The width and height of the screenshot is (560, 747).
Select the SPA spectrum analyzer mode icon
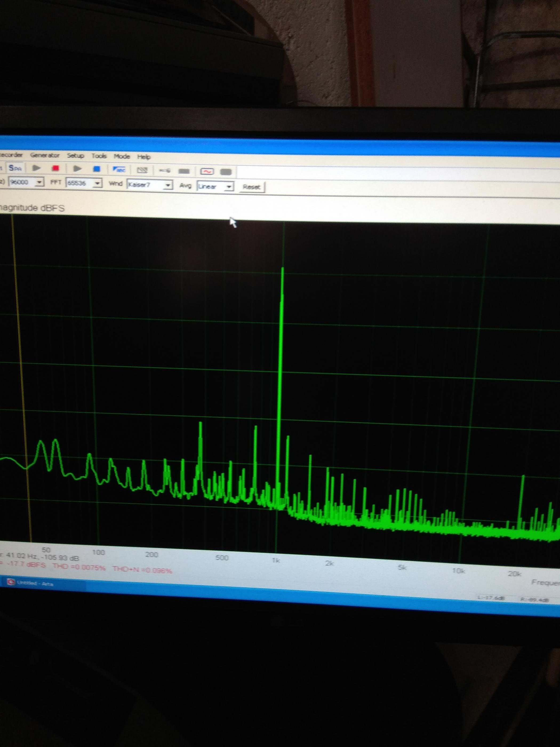[15, 168]
